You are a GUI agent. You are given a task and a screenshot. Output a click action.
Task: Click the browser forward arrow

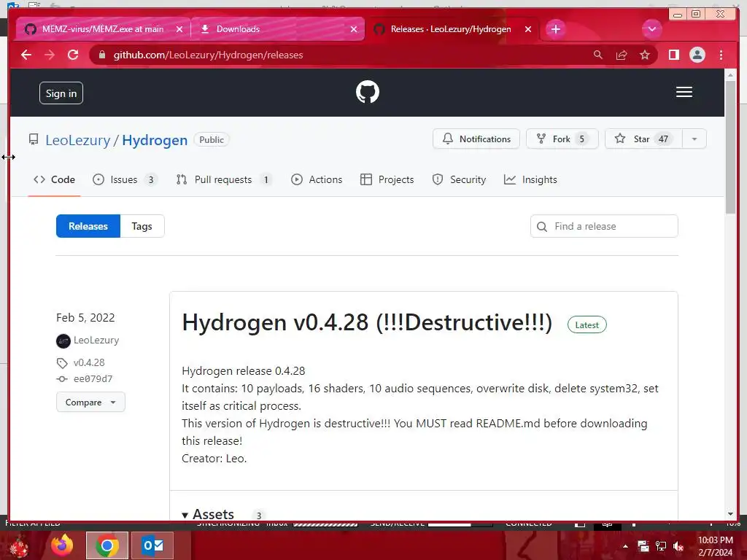50,55
